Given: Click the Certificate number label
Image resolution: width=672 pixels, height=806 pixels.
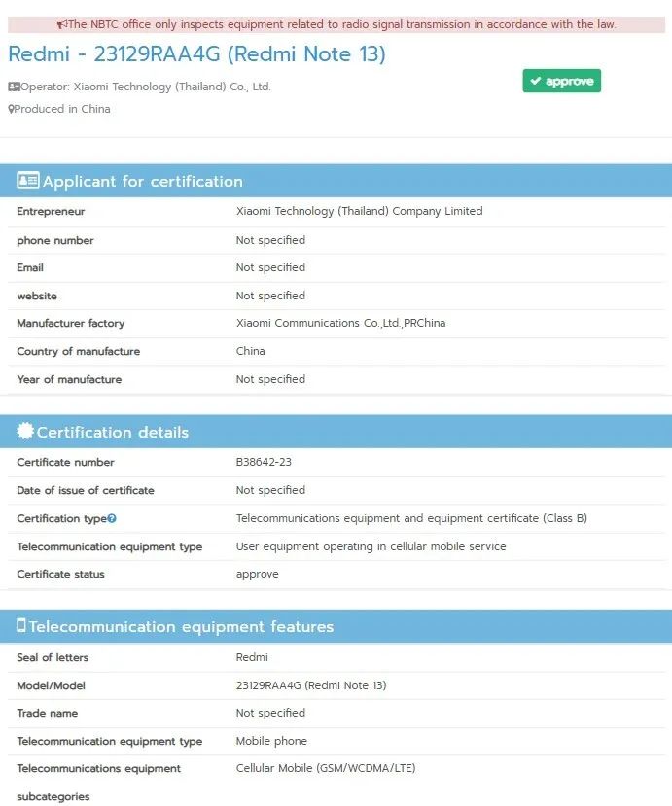Looking at the screenshot, I should pyautogui.click(x=66, y=462).
